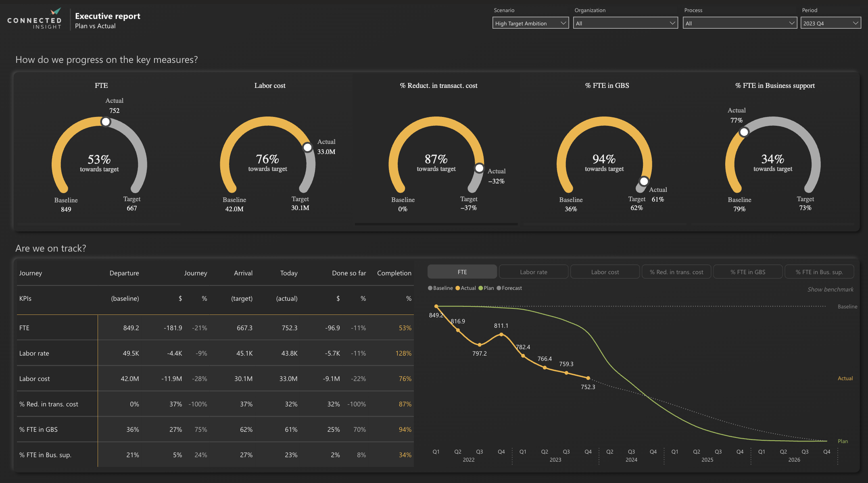The image size is (868, 483).
Task: Switch to the Labor cost chart tab
Action: click(605, 272)
